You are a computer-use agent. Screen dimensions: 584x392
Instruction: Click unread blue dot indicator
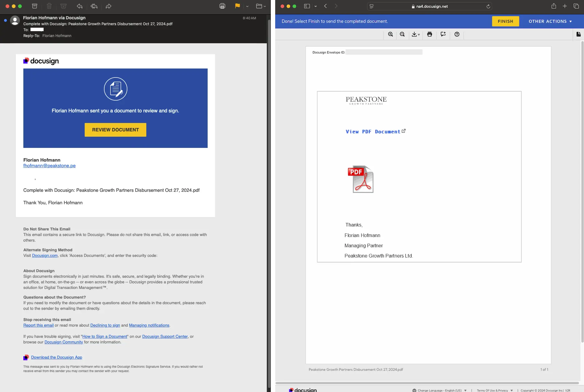point(5,20)
